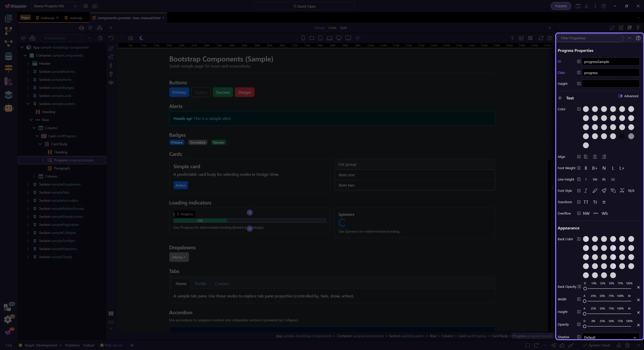Open the database manager sidebar icon
Image resolution: width=644 pixels, height=350 pixels.
point(8,56)
